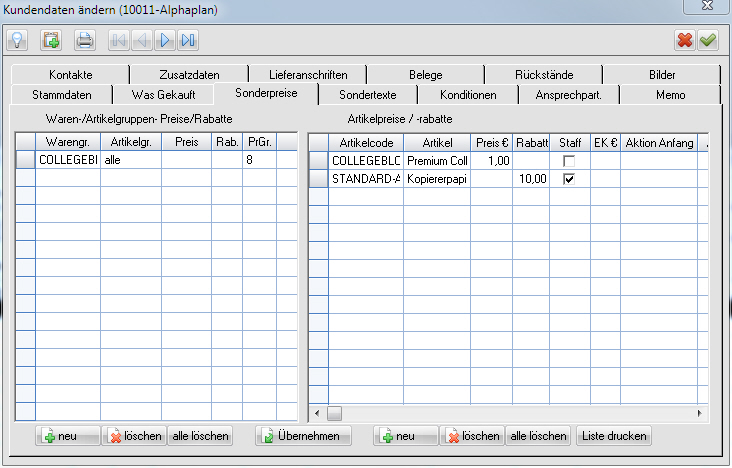Image resolution: width=732 pixels, height=468 pixels.
Task: Open the Kontakte tab
Action: 70,75
